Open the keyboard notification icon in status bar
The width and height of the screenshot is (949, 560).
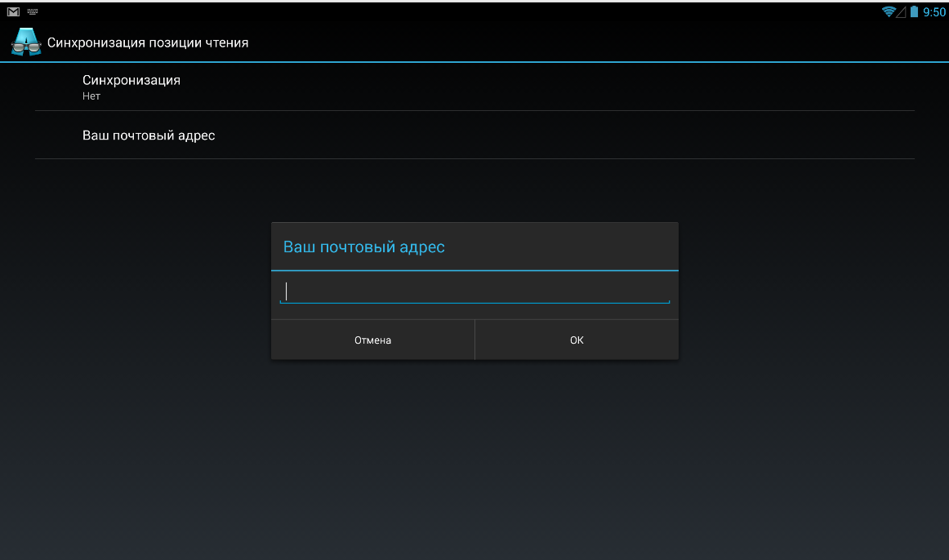tap(33, 11)
